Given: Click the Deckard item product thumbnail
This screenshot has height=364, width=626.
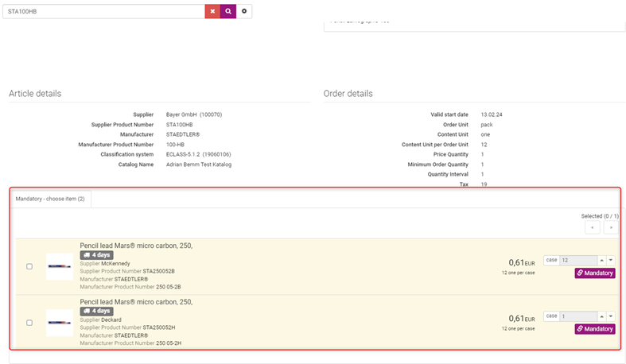Looking at the screenshot, I should (x=60, y=323).
